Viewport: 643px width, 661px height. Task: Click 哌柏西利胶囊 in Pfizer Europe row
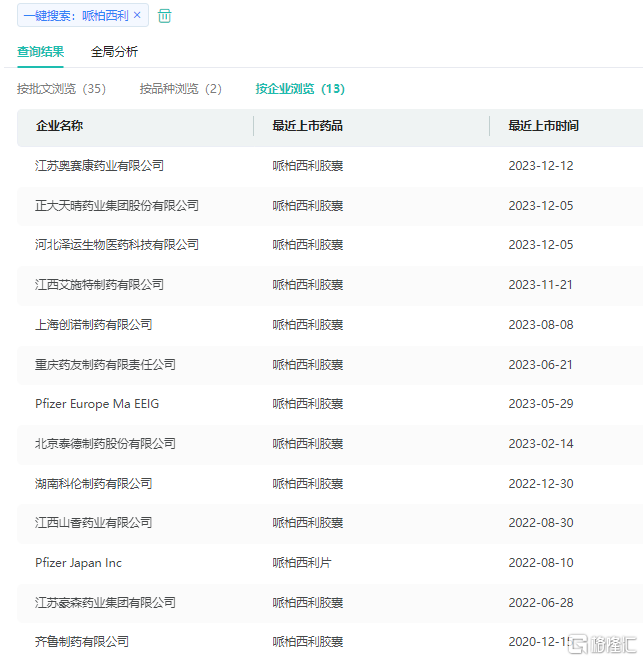point(308,404)
